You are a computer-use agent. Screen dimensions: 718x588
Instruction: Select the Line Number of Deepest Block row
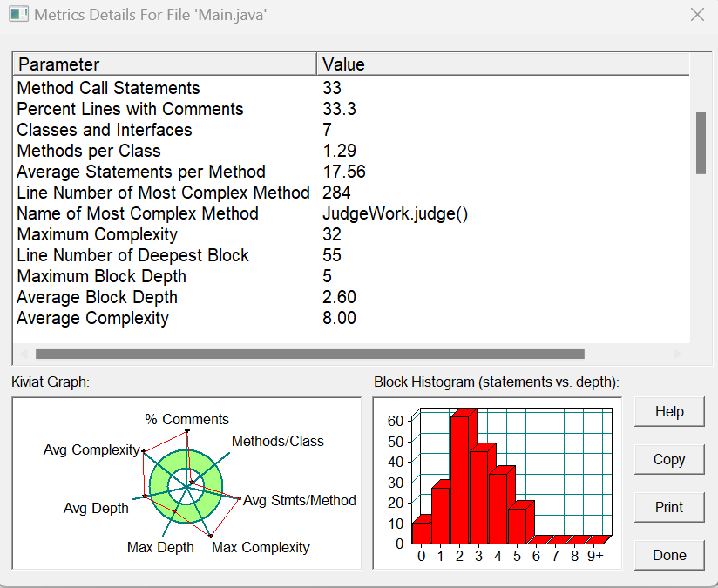351,255
